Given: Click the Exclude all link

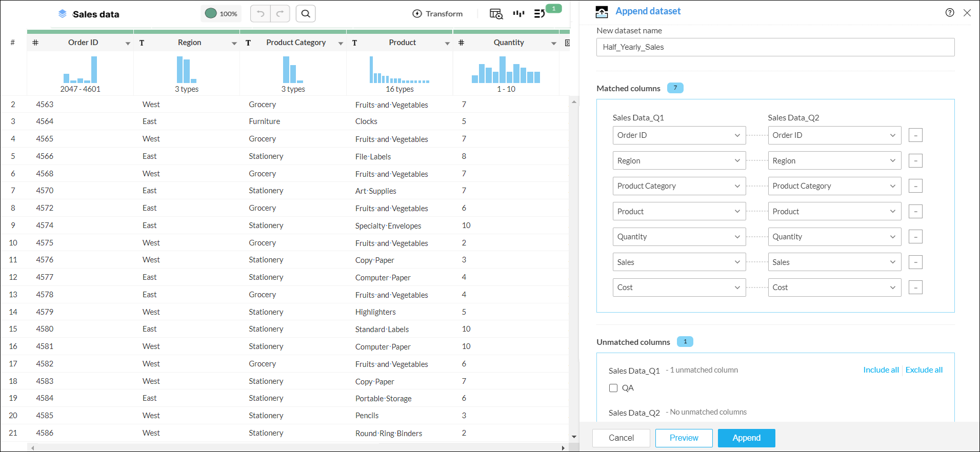Looking at the screenshot, I should [924, 370].
